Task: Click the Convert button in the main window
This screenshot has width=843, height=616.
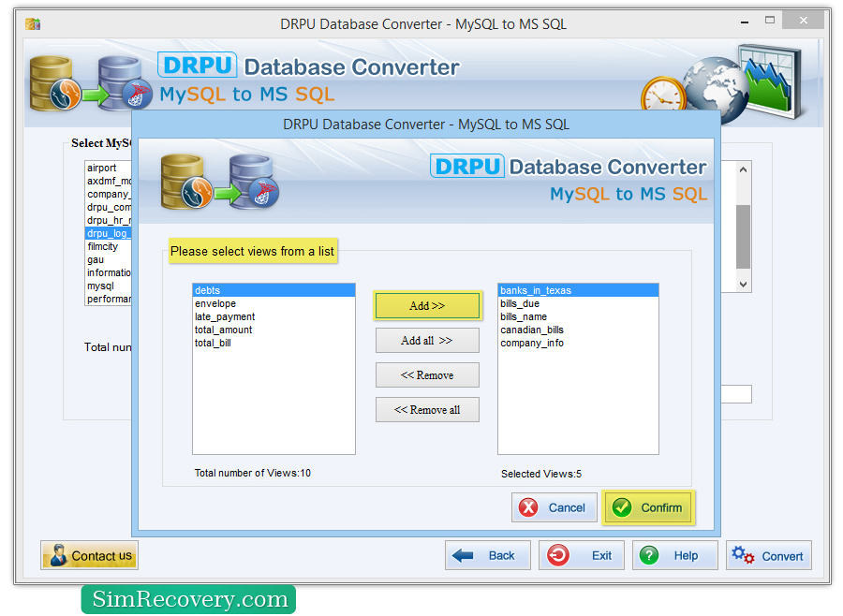Action: (x=769, y=555)
